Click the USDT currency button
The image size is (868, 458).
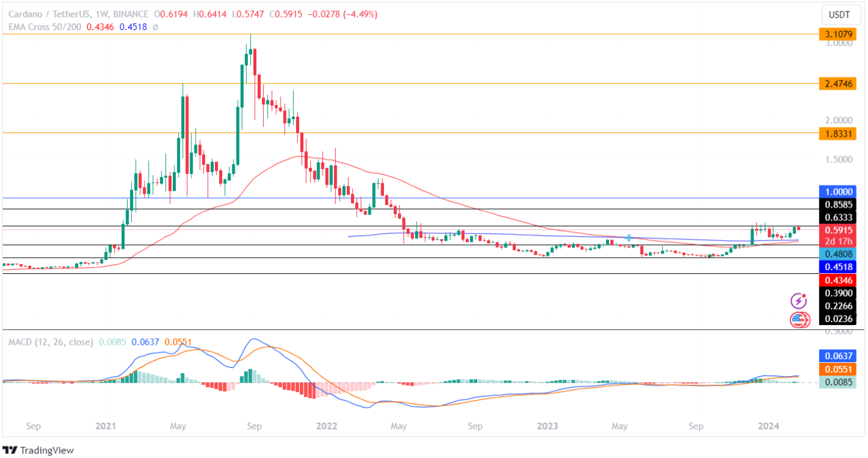pyautogui.click(x=841, y=14)
